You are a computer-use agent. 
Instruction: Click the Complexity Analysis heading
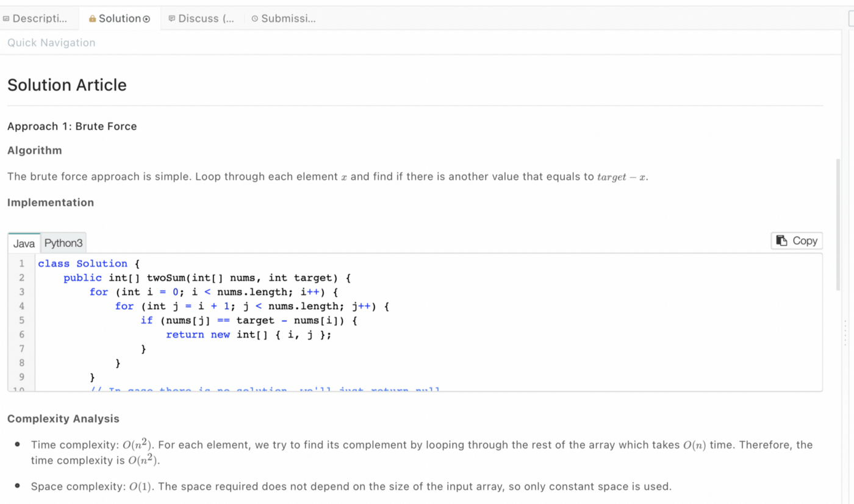pyautogui.click(x=63, y=419)
